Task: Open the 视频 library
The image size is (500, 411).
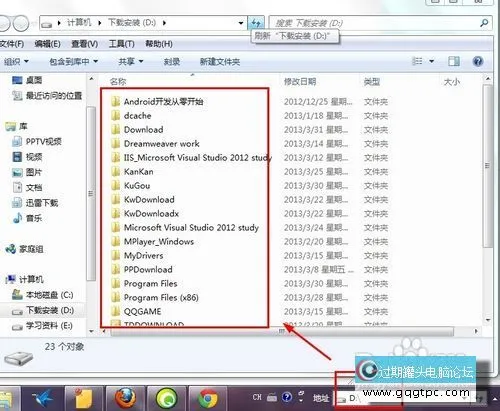Action: [x=27, y=157]
